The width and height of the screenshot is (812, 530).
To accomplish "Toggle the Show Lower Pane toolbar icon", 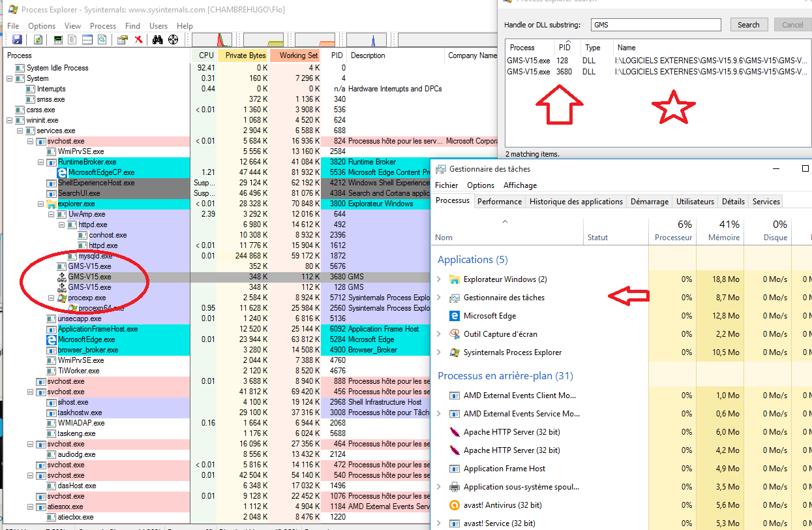I will click(x=87, y=40).
